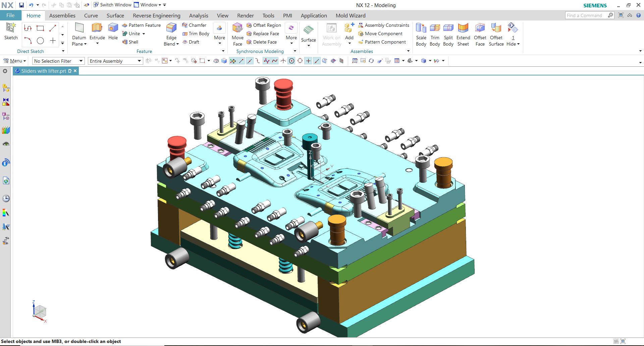
Task: Open the Sketch tool
Action: click(x=11, y=32)
